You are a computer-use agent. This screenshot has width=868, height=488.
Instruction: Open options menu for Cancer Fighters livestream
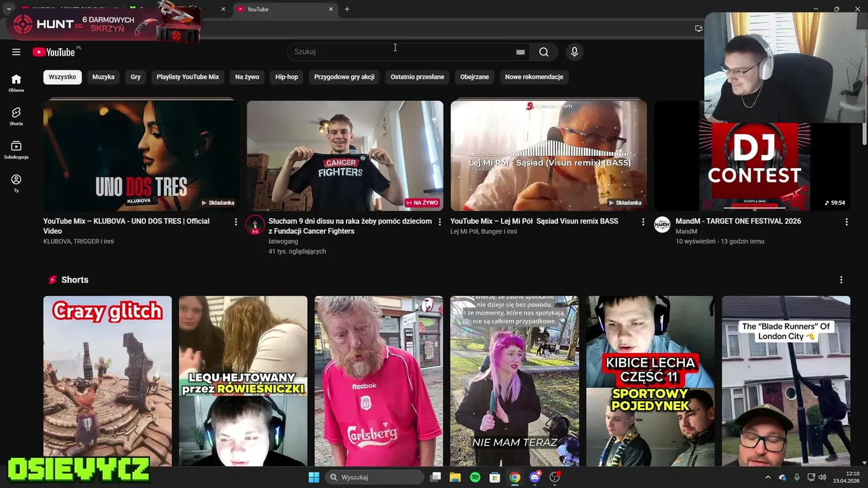click(439, 222)
